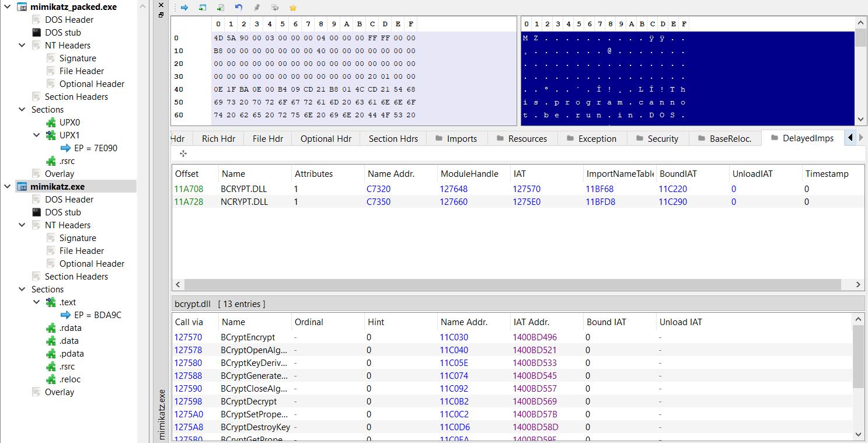Open DOS stub under mimikatz_packed.exe
This screenshot has width=868, height=443.
click(x=56, y=33)
